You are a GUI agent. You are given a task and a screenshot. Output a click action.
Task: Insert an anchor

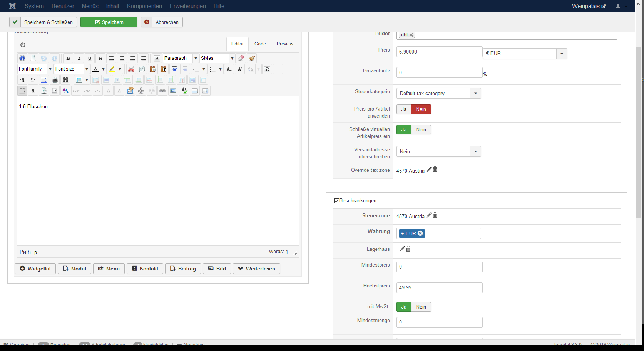(x=141, y=91)
